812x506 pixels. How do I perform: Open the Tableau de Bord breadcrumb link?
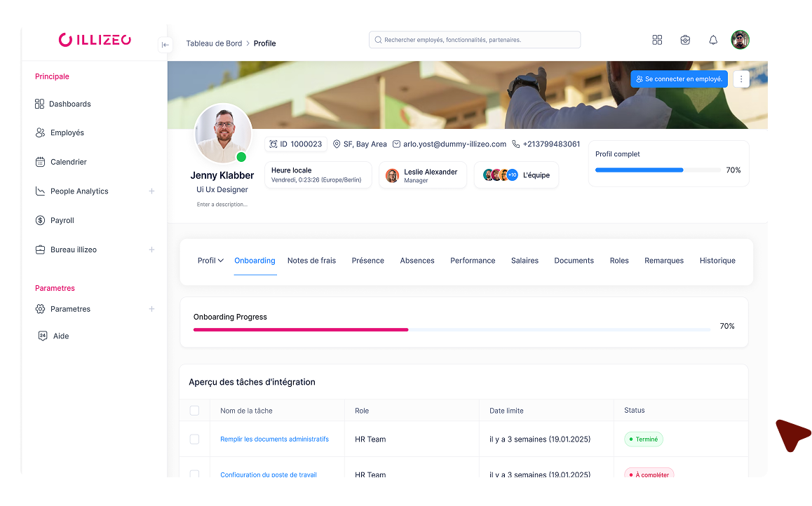coord(214,43)
